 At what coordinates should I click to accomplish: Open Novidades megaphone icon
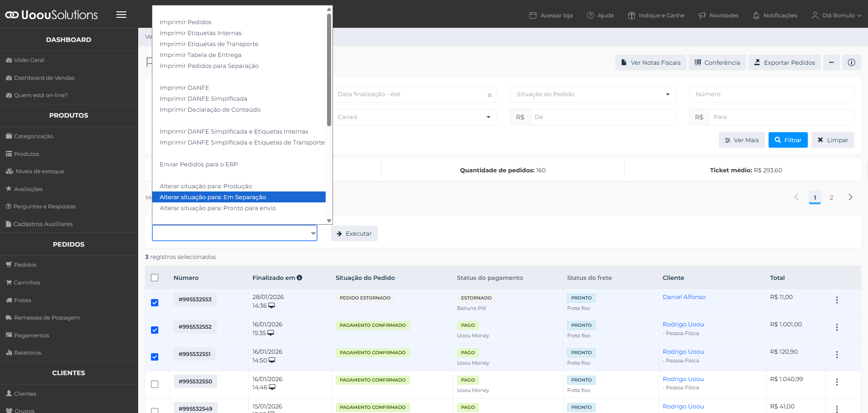pos(702,15)
